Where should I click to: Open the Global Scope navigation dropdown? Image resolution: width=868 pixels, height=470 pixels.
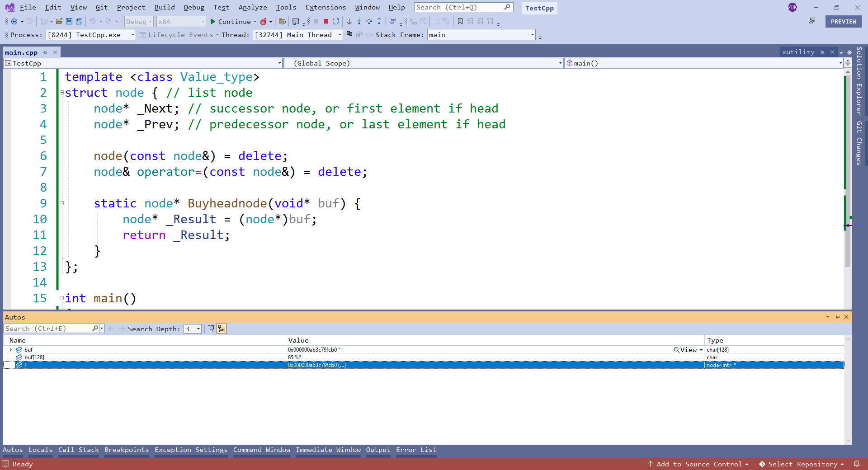coord(424,63)
